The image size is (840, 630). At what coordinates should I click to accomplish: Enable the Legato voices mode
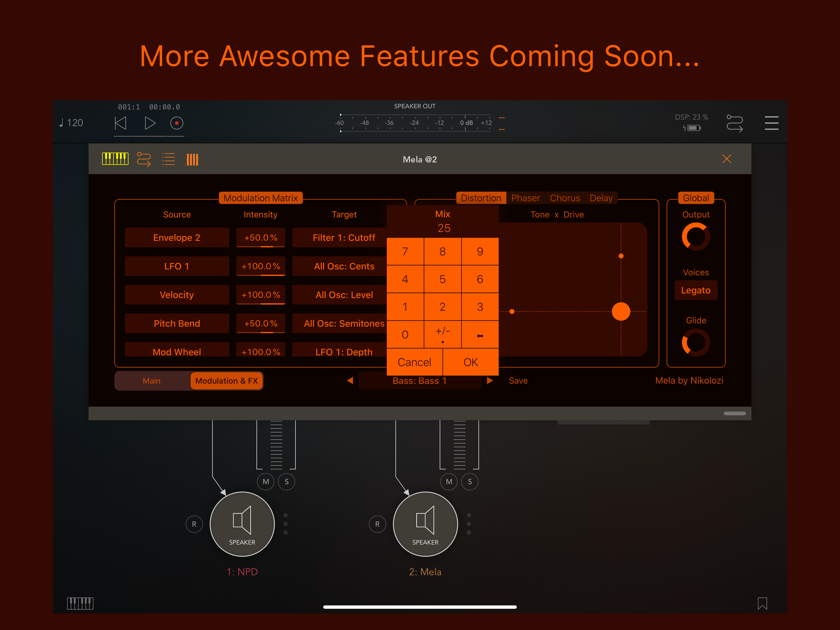(696, 290)
